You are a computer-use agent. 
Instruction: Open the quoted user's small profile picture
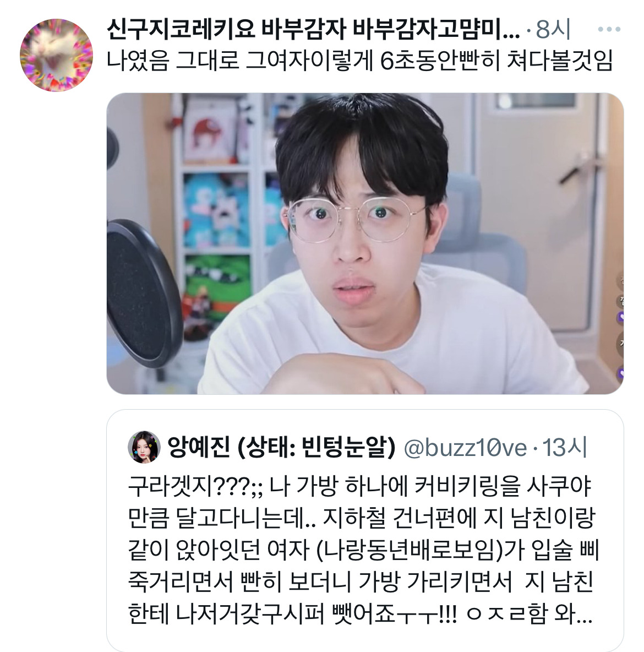(144, 447)
